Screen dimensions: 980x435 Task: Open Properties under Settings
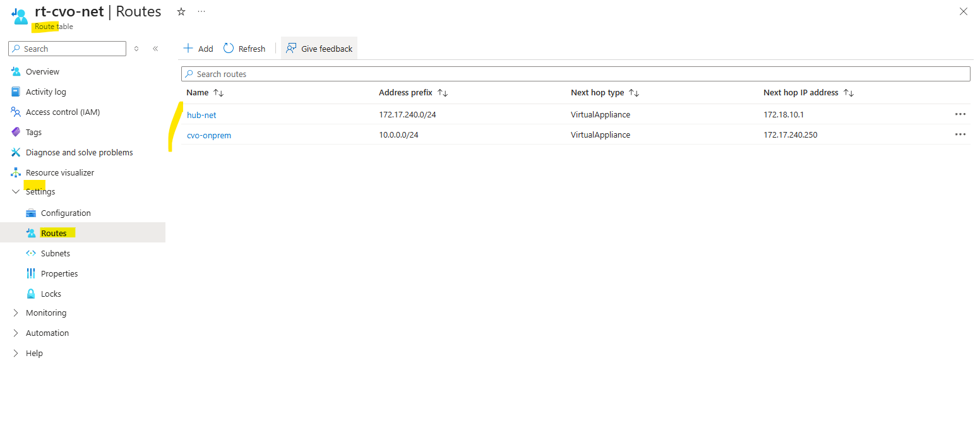pos(59,273)
